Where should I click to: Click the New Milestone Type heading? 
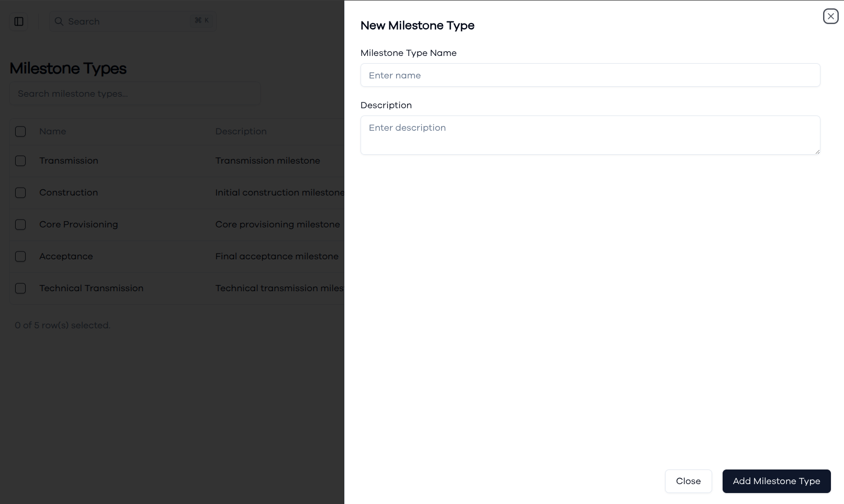coord(418,26)
